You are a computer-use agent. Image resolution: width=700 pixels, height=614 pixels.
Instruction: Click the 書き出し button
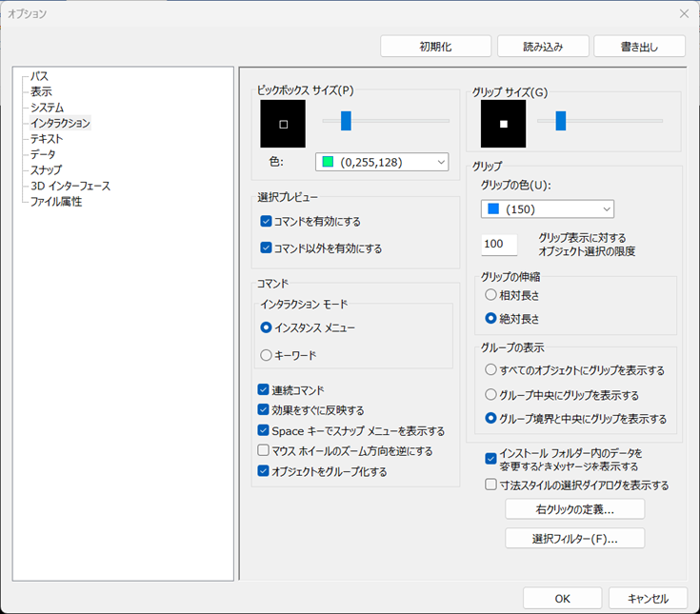coord(639,47)
